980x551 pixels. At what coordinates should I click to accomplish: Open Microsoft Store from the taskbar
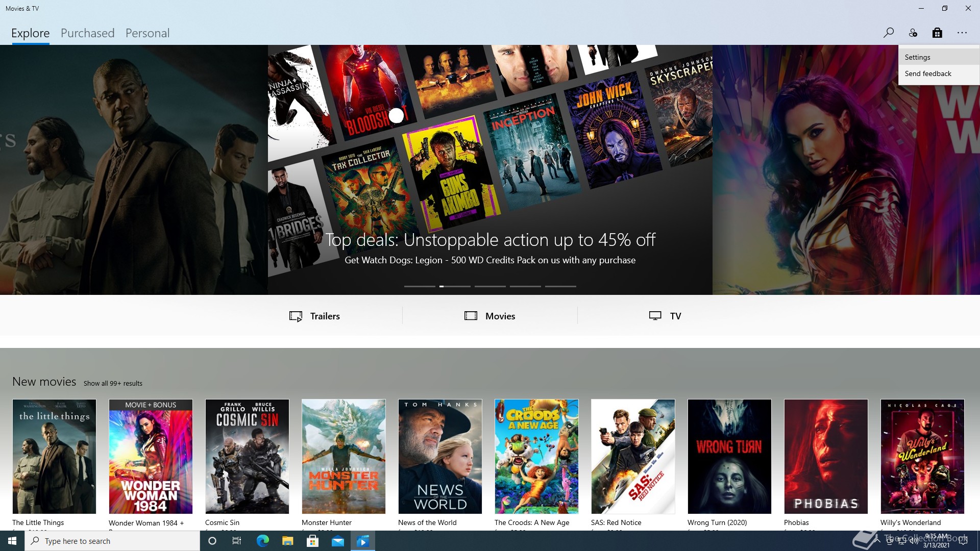[x=312, y=541]
